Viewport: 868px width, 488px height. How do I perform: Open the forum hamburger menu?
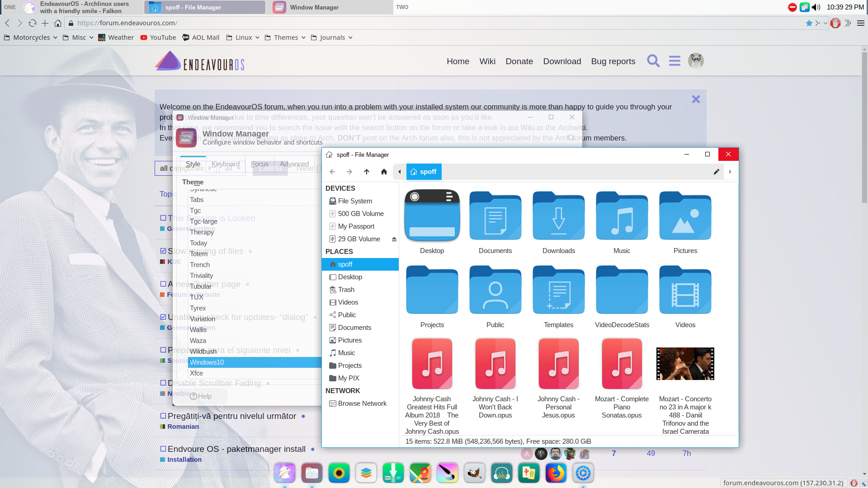675,61
